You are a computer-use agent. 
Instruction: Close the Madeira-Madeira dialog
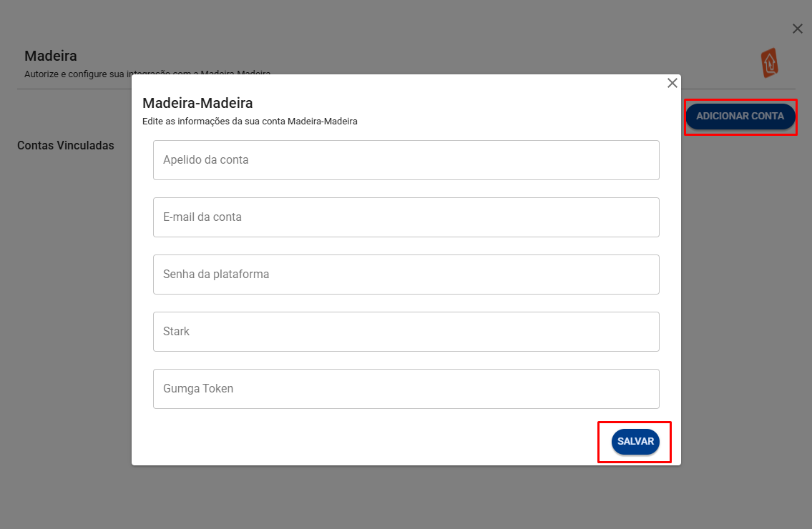click(x=672, y=83)
